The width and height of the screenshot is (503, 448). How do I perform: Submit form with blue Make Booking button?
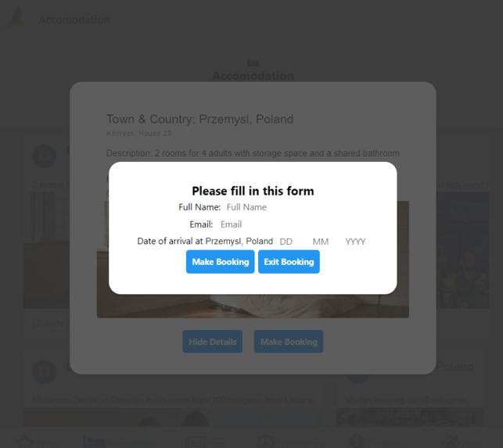[220, 262]
